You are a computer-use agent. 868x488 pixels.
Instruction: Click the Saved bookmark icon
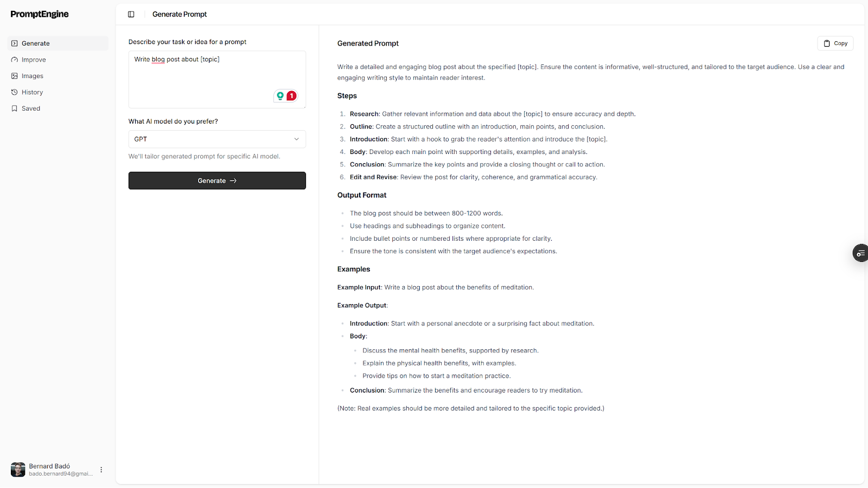tap(15, 108)
